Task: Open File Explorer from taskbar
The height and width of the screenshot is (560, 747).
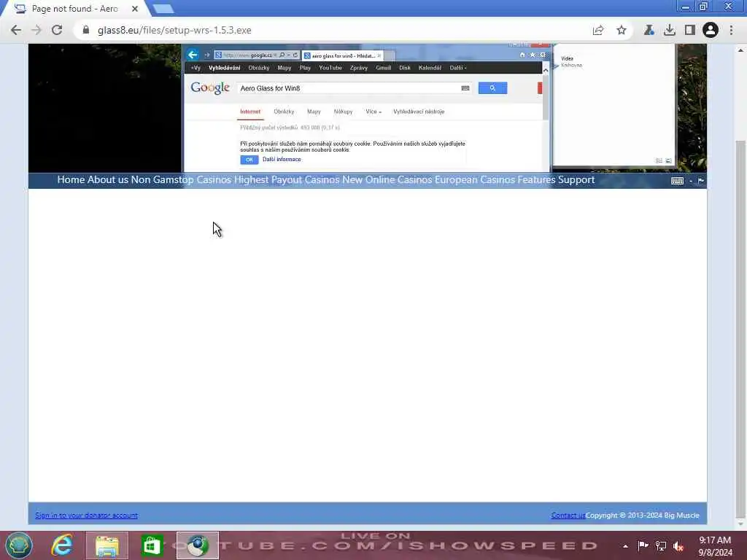Action: (x=107, y=545)
